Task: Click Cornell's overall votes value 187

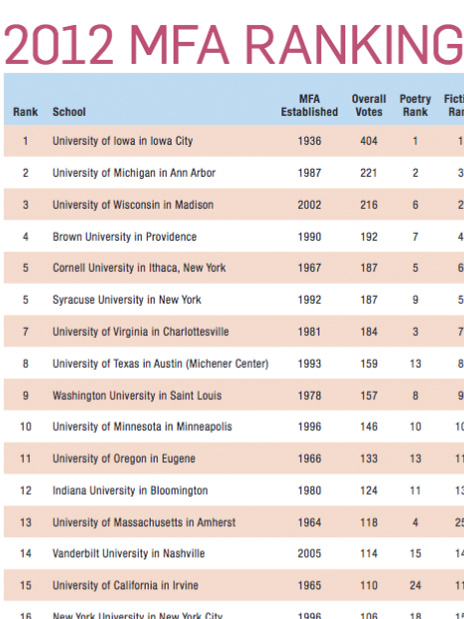Action: coord(368,268)
